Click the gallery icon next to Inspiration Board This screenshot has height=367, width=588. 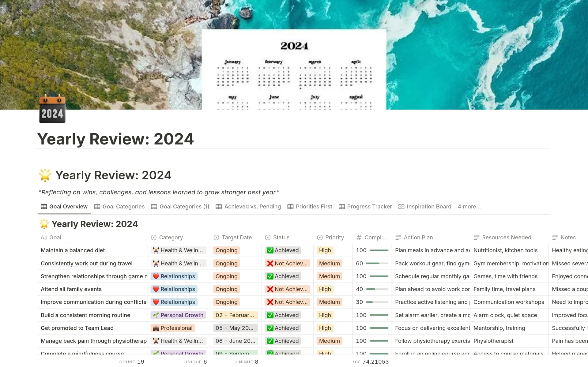401,206
